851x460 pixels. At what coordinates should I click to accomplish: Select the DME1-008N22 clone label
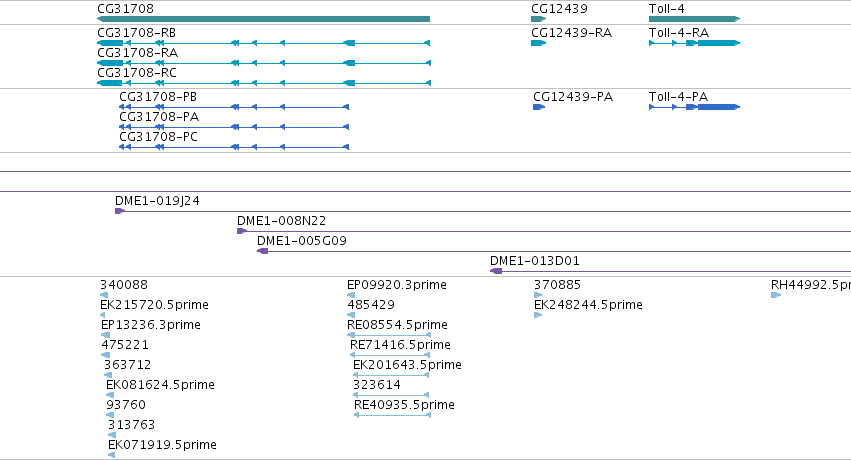pyautogui.click(x=281, y=221)
